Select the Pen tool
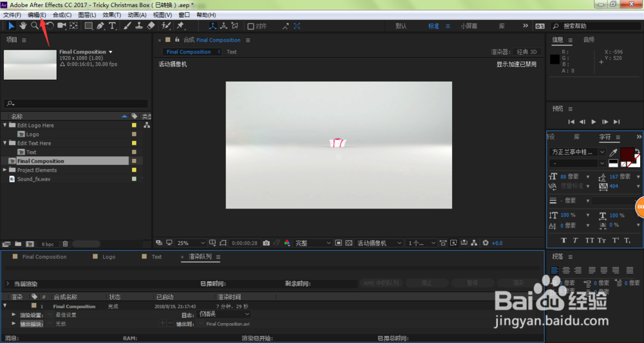The width and height of the screenshot is (644, 343). [100, 26]
